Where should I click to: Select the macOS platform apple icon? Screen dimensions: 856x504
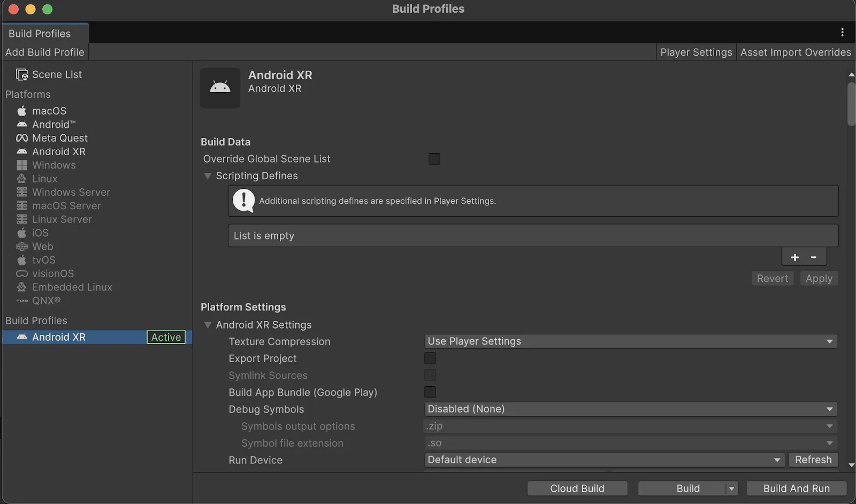22,111
